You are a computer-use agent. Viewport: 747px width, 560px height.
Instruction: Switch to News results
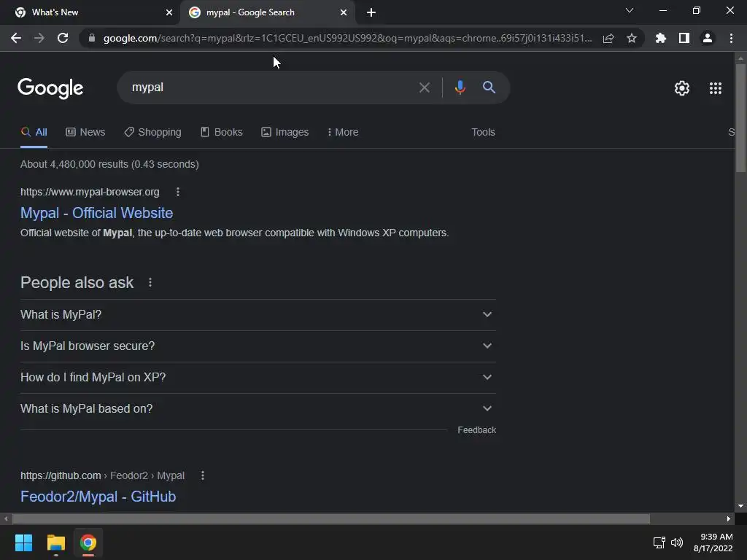[85, 133]
